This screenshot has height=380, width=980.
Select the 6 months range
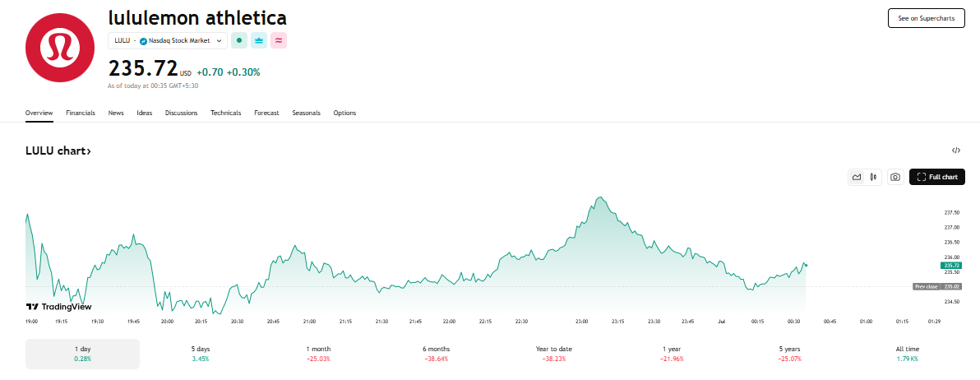pos(437,354)
